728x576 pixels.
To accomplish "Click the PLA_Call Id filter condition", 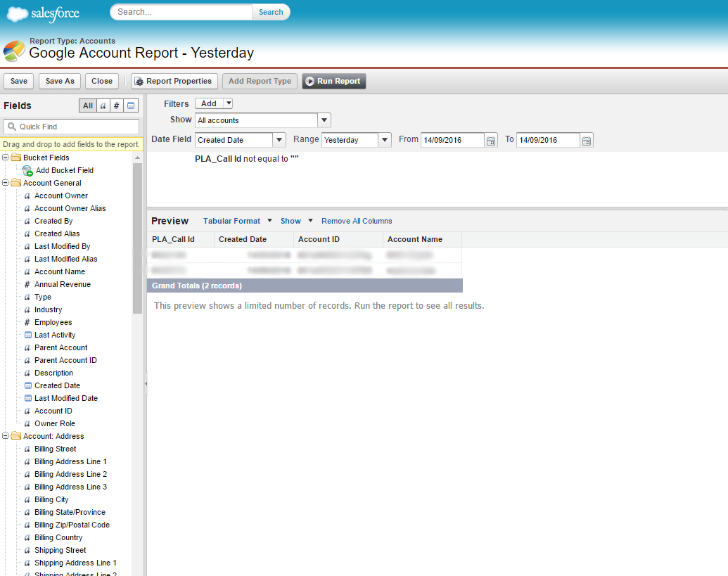I will (x=247, y=159).
